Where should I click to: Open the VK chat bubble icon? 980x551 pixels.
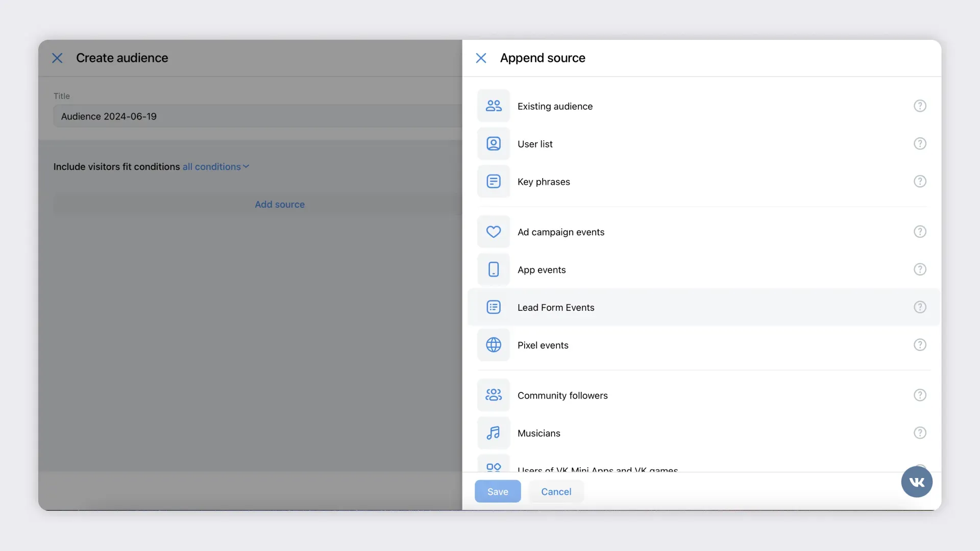tap(916, 482)
